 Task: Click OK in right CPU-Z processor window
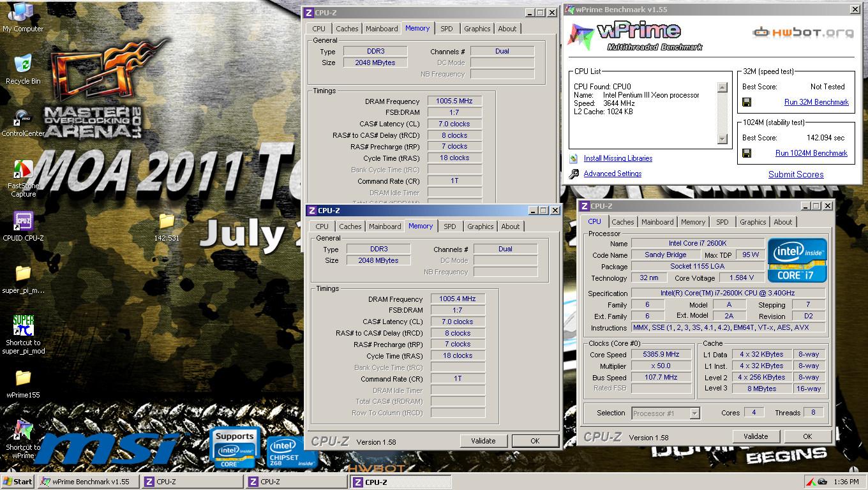click(x=807, y=436)
